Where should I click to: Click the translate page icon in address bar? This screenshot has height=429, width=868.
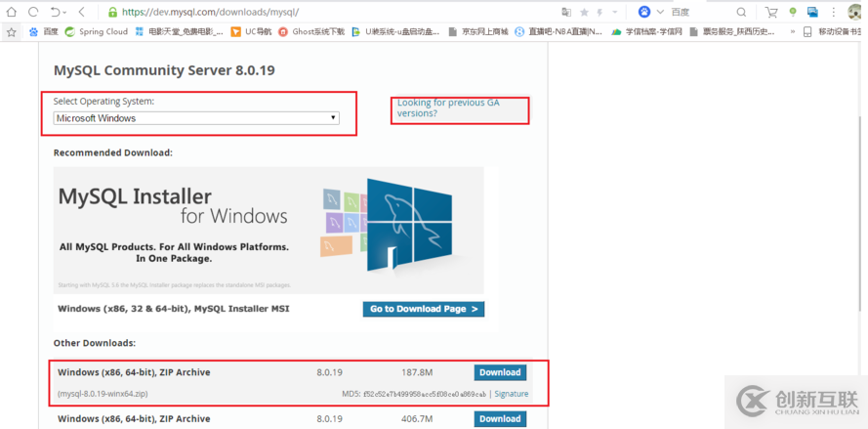(566, 12)
